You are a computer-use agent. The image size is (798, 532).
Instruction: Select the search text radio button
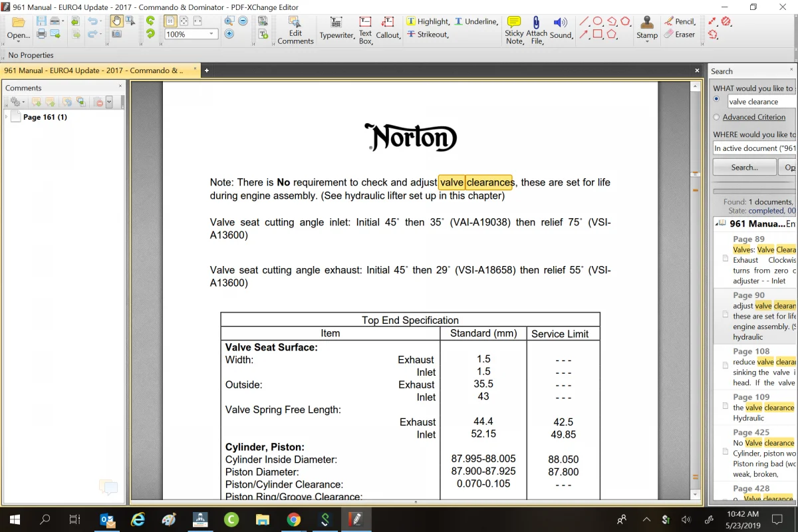tap(716, 99)
